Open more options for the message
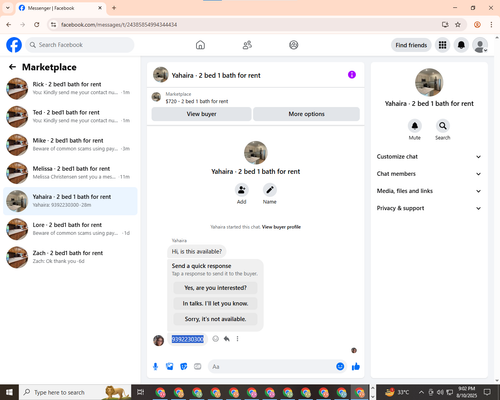Viewport: 500px width, 400px height. pos(237,339)
